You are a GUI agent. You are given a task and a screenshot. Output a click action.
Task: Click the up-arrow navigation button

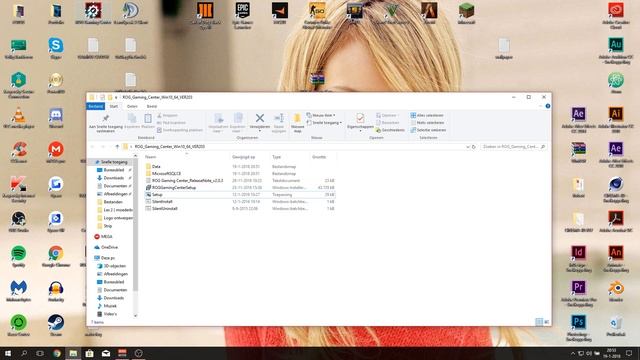coord(117,147)
